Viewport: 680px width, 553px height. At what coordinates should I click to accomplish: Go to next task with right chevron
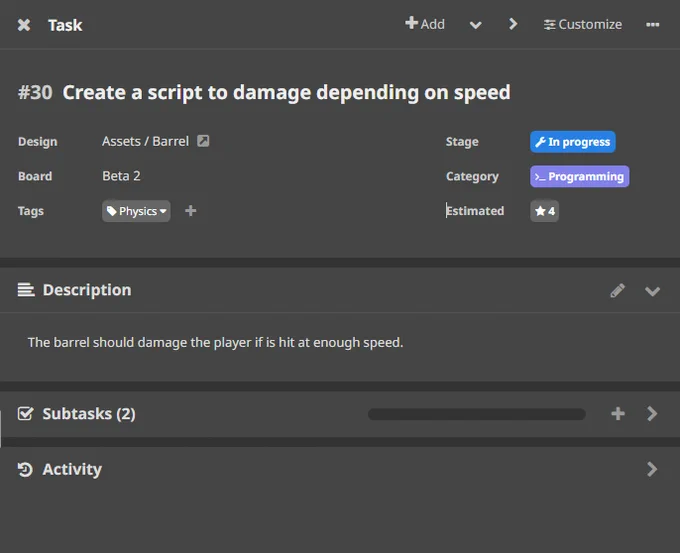point(513,24)
